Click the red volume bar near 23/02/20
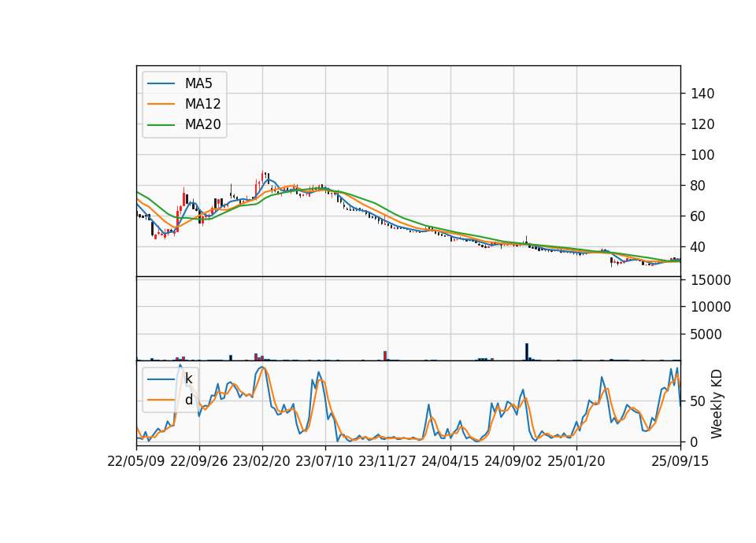Image resolution: width=756 pixels, height=543 pixels. pyautogui.click(x=256, y=356)
